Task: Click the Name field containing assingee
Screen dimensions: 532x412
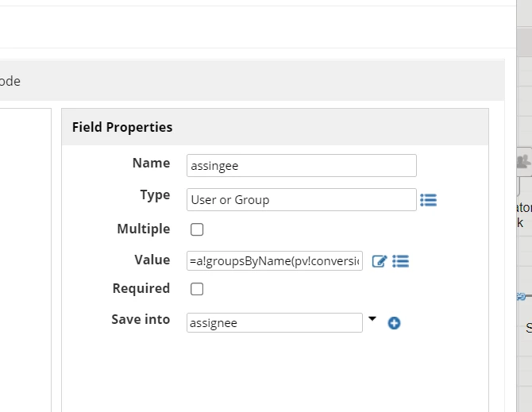Action: tap(301, 165)
